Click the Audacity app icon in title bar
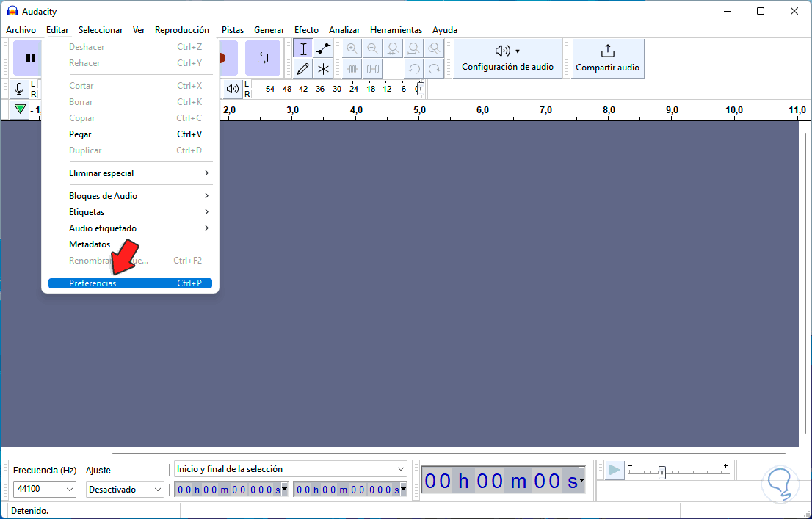Image resolution: width=812 pixels, height=519 pixels. pos(12,12)
